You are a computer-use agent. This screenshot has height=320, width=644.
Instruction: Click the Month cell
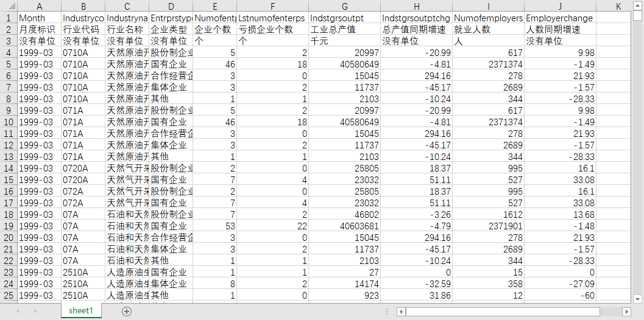coord(40,18)
